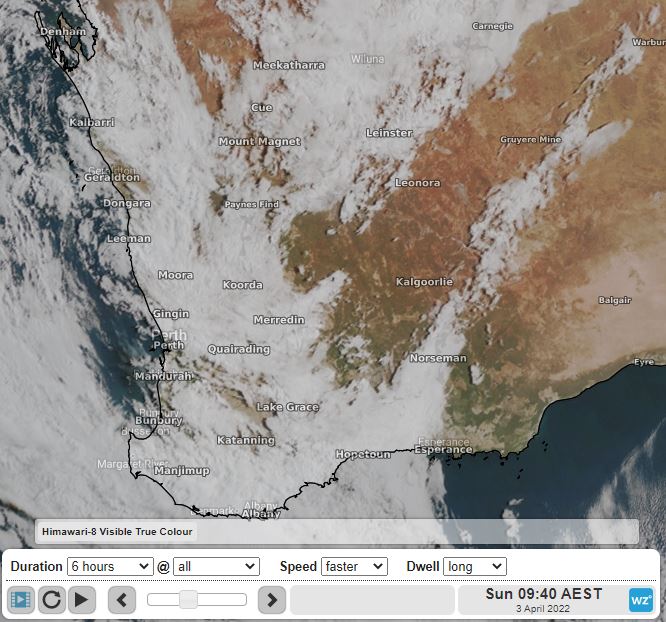Click the Margaret River map label
Viewport: 666px width, 622px height.
pos(133,464)
